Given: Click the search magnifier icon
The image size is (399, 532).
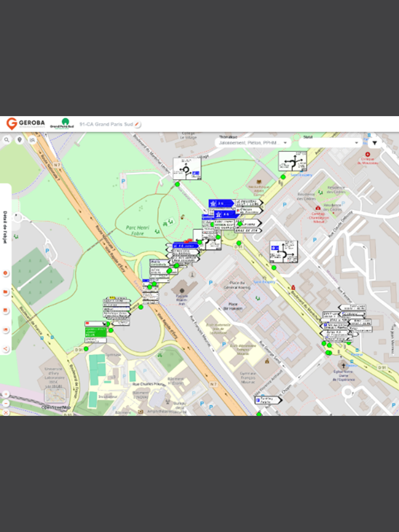Looking at the screenshot, I should (7, 140).
